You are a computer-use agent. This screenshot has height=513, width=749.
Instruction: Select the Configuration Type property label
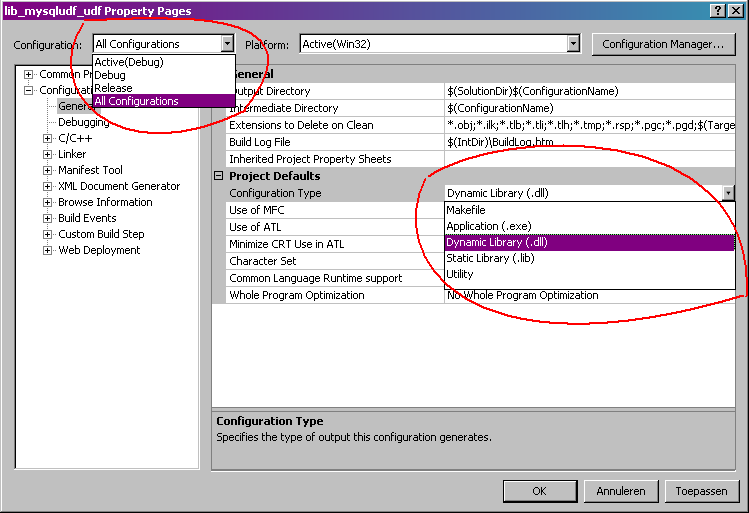[275, 193]
